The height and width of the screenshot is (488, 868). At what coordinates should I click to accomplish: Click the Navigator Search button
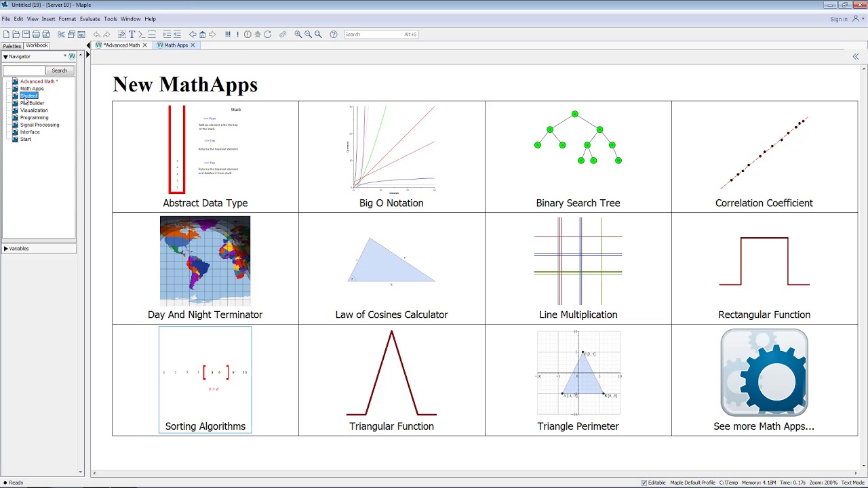pyautogui.click(x=60, y=70)
